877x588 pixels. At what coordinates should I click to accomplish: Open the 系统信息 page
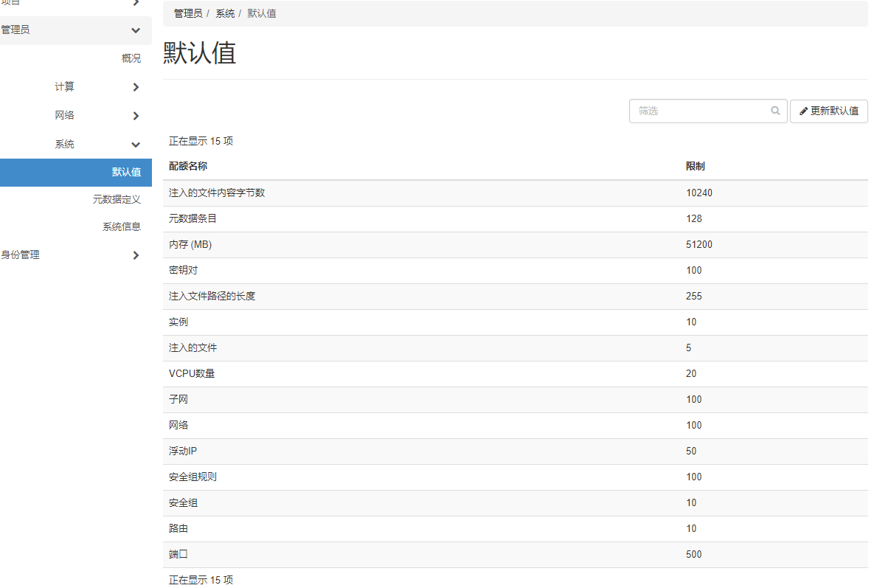[x=121, y=226]
